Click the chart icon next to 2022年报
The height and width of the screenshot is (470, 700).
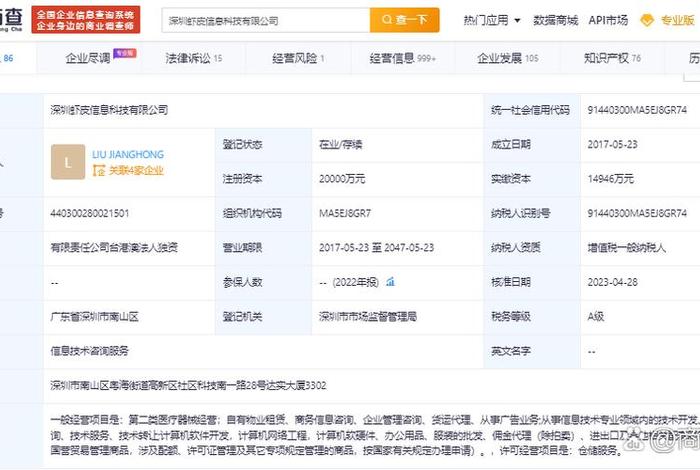point(391,282)
